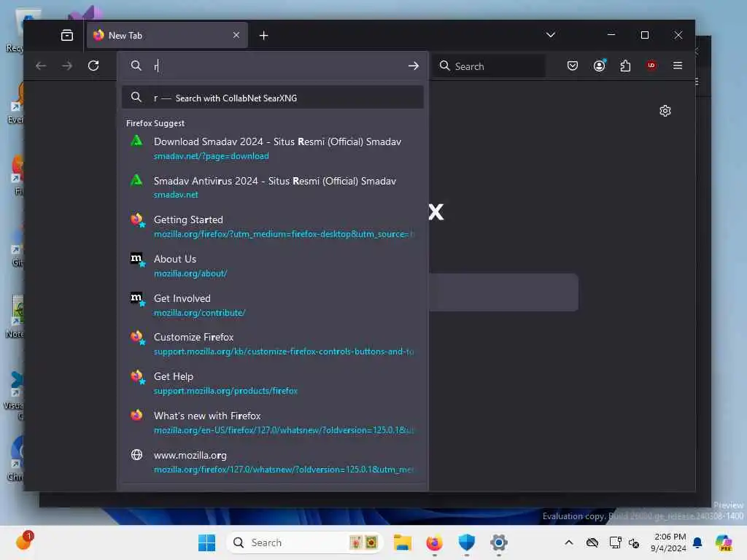Select the Customize Firefox suggestion

pos(273,344)
